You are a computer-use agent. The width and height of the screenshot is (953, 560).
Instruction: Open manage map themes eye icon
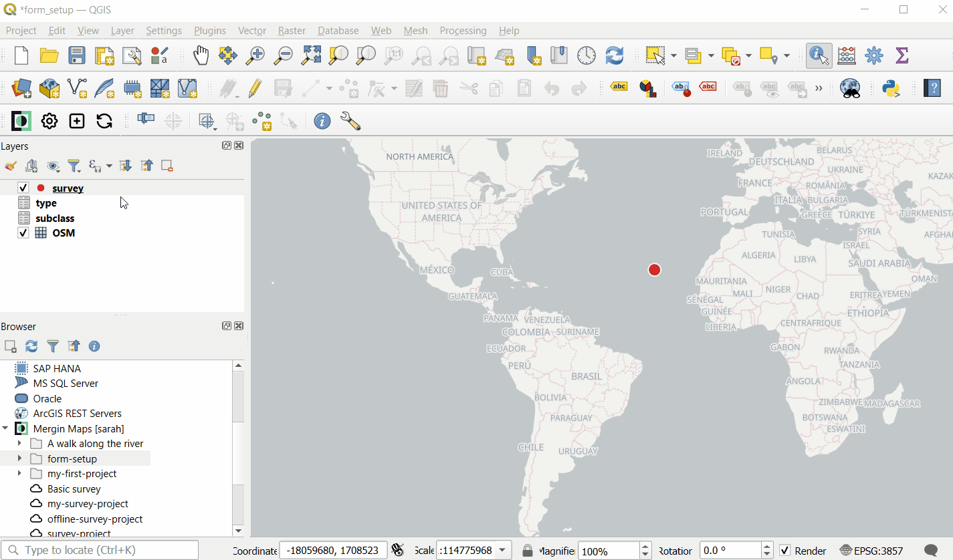(x=53, y=166)
